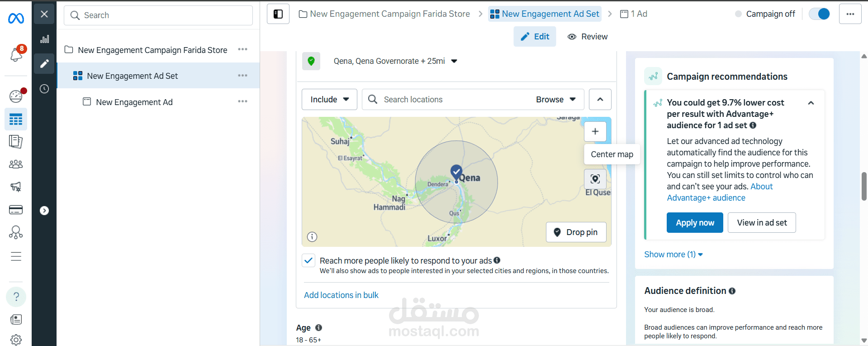Zoom in on the map with plus button
868x346 pixels.
(x=595, y=131)
